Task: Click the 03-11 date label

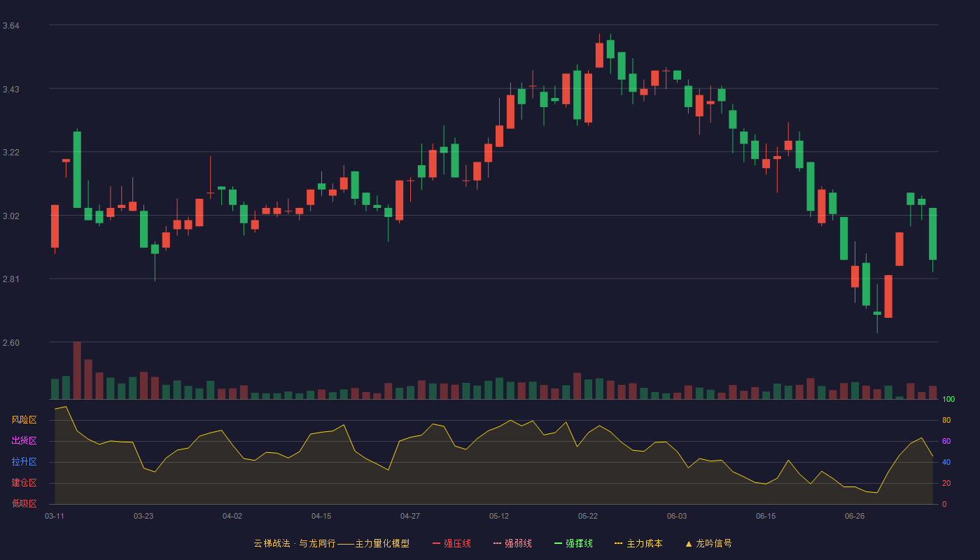Action: click(x=55, y=516)
